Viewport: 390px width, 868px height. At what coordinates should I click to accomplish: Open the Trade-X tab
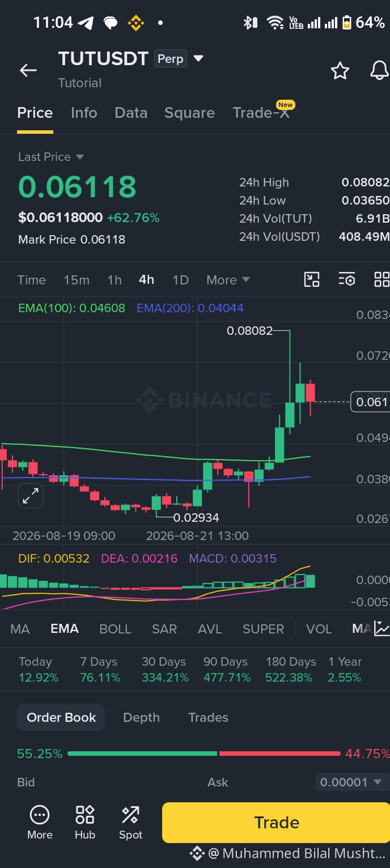[261, 113]
